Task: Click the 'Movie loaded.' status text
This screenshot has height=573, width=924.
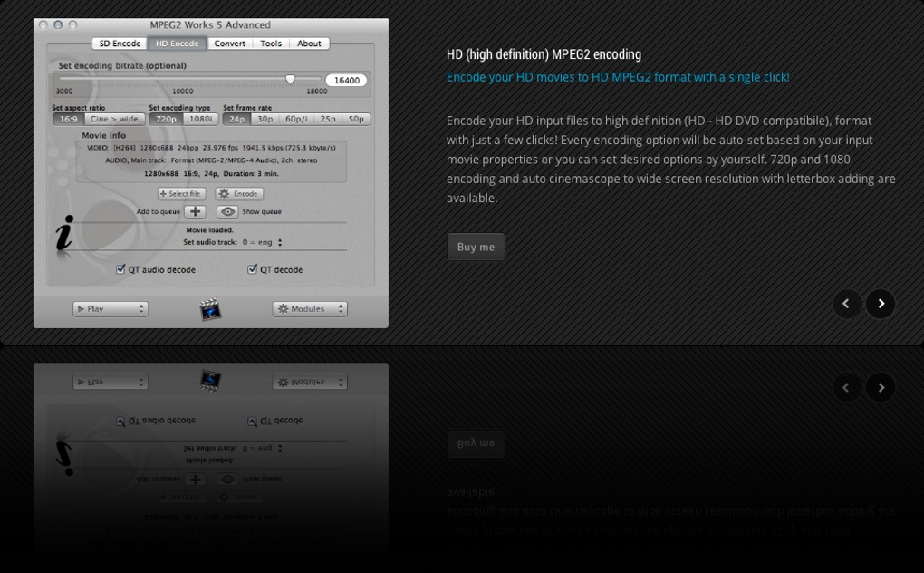Action: [210, 230]
